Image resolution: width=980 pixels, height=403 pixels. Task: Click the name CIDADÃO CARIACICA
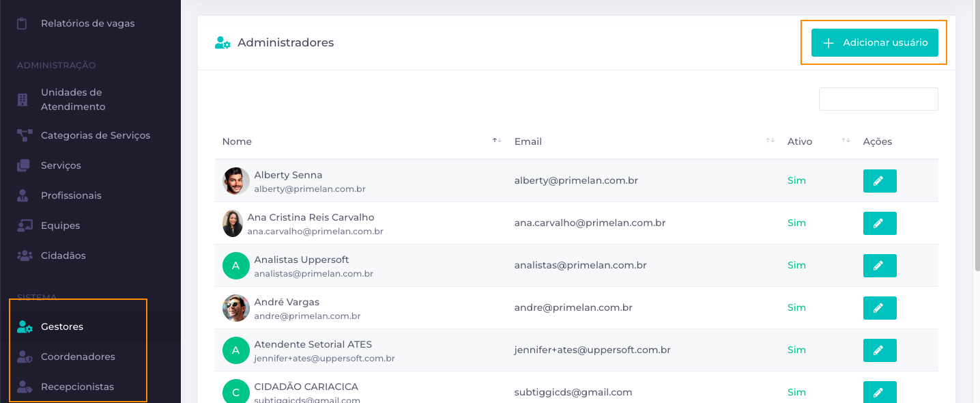[x=306, y=387]
